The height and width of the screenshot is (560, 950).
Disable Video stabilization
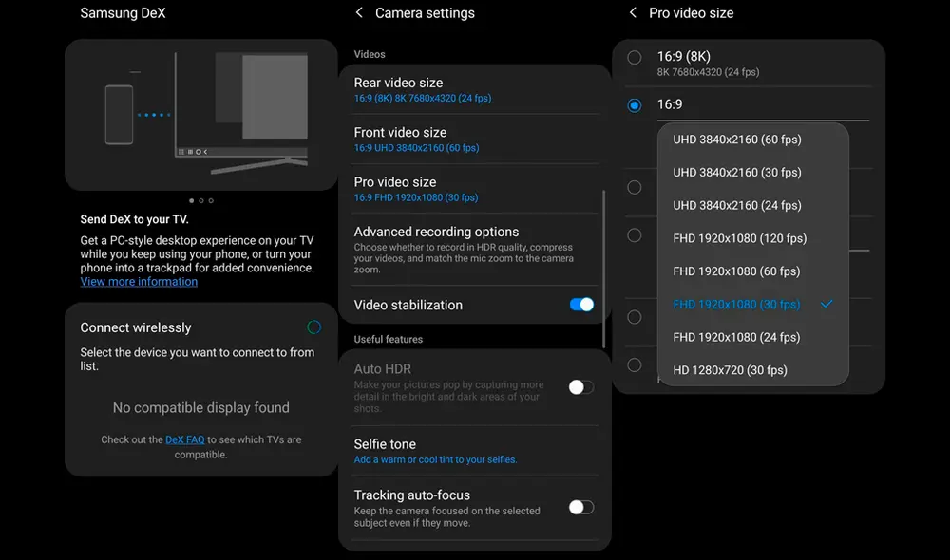(x=582, y=305)
